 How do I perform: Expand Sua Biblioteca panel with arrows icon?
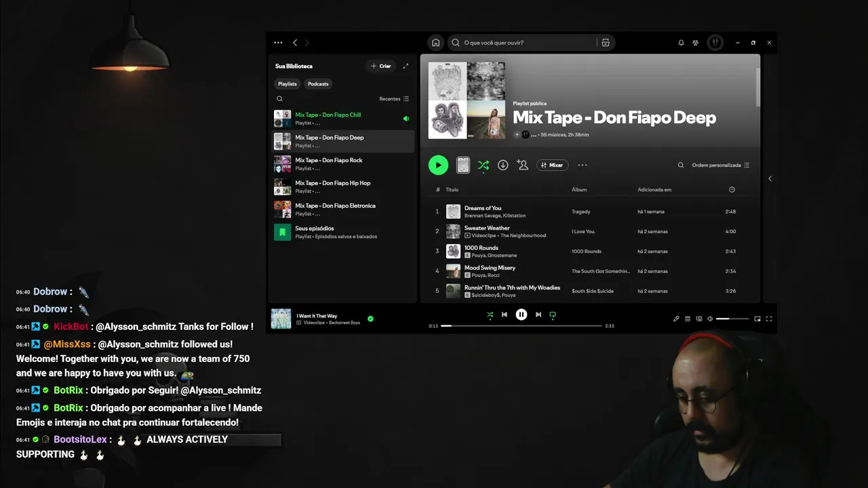click(x=406, y=66)
